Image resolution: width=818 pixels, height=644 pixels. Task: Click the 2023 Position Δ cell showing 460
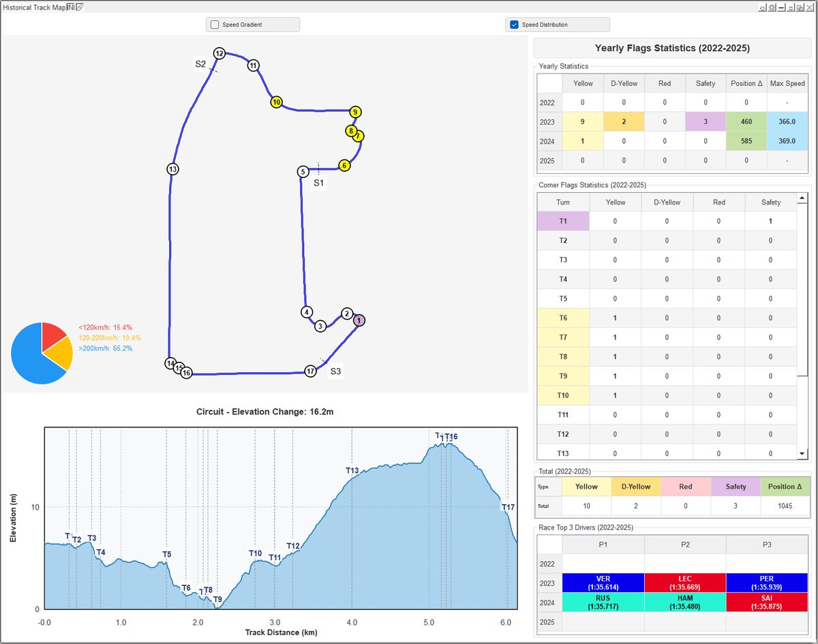[746, 122]
